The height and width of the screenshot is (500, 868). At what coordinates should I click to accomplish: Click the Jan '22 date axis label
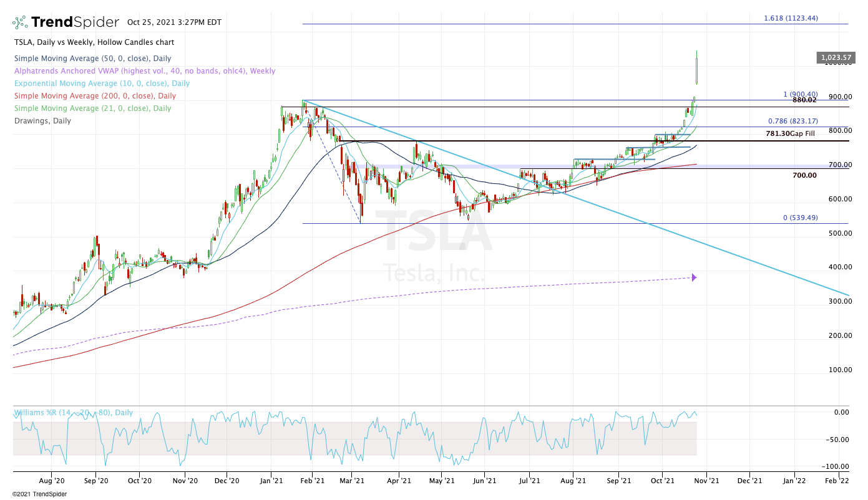coord(794,481)
